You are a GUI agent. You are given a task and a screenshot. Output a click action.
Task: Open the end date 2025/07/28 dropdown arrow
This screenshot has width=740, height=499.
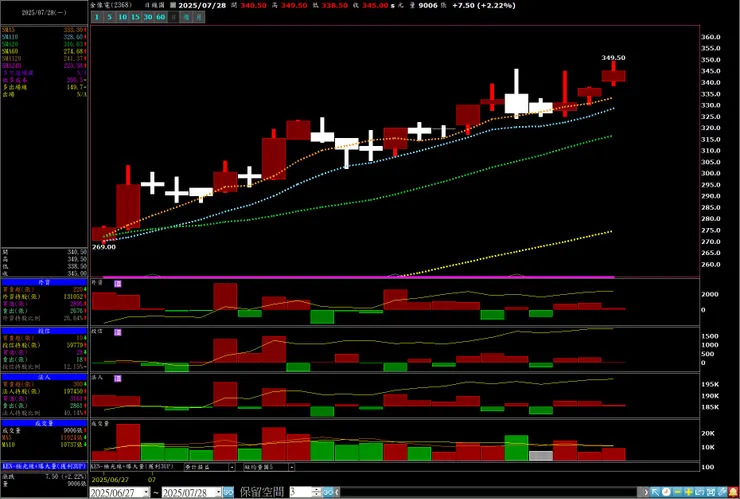218,492
